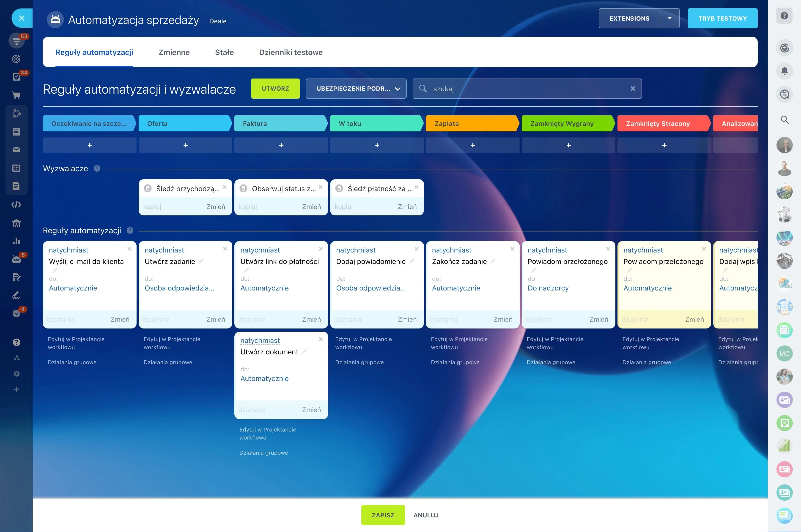This screenshot has height=532, width=801.
Task: Open the search magnifier in right sidebar
Action: pos(785,120)
